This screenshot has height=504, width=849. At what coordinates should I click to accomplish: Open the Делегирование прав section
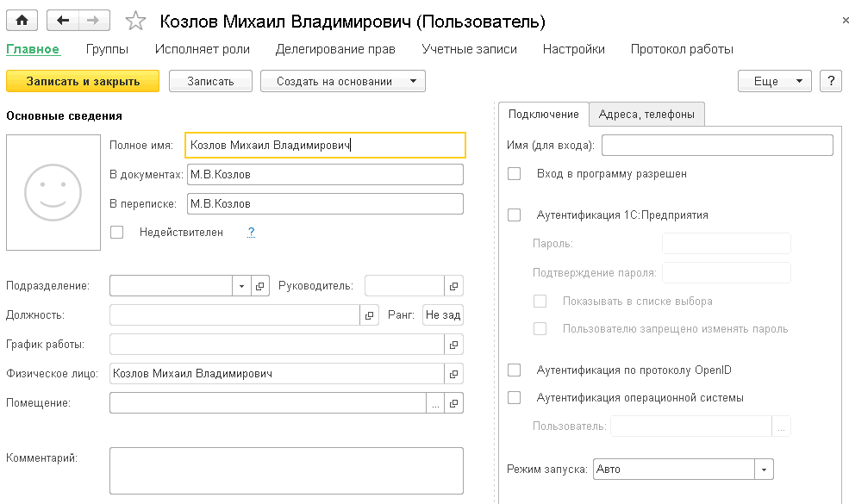pos(335,49)
